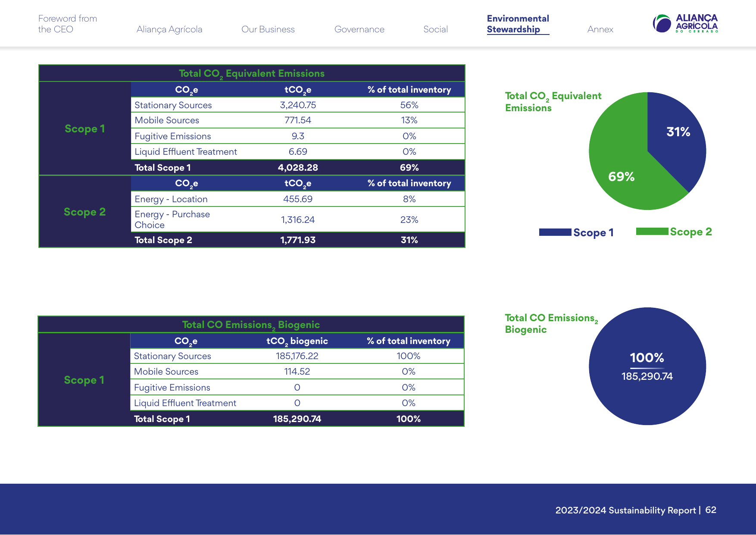Click the green Scope 2 legend swatch

[652, 232]
